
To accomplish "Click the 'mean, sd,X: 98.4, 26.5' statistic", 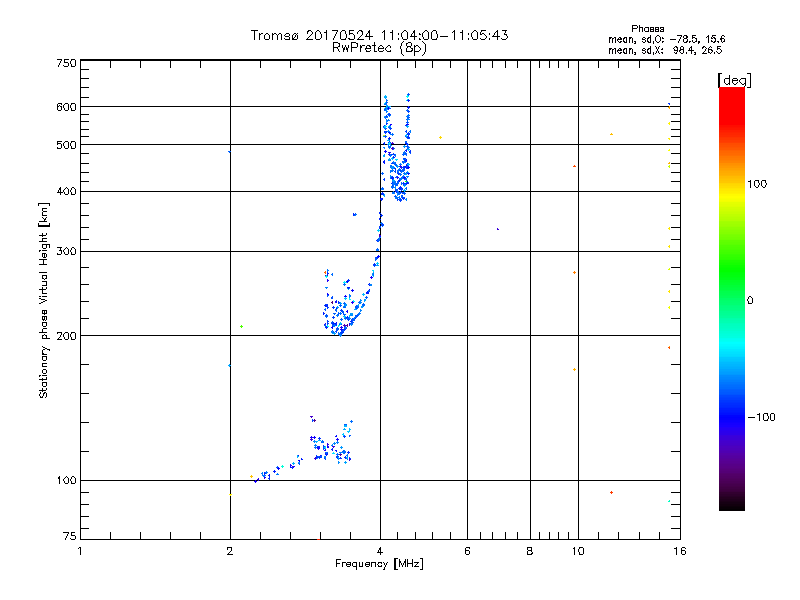I will click(x=665, y=50).
